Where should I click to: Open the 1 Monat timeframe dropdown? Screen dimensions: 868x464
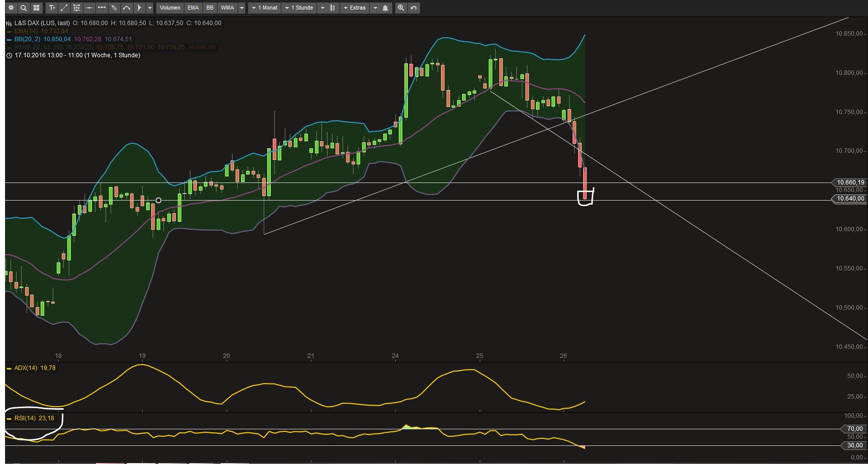pyautogui.click(x=265, y=8)
